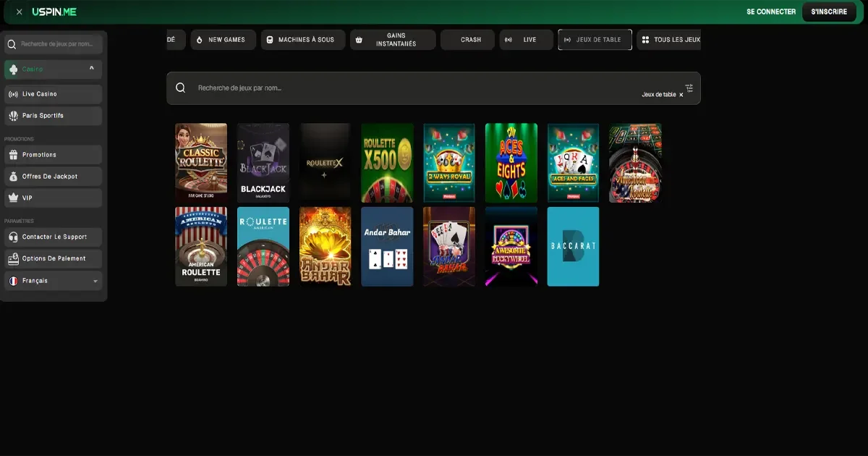This screenshot has height=456, width=868.
Task: Click the S'INSCRIRE register button
Action: [829, 12]
